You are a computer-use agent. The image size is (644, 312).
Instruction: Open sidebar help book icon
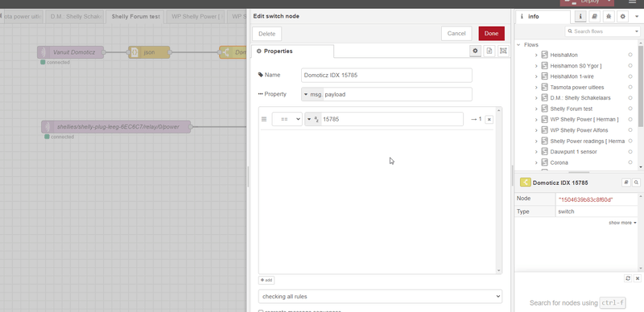click(594, 16)
